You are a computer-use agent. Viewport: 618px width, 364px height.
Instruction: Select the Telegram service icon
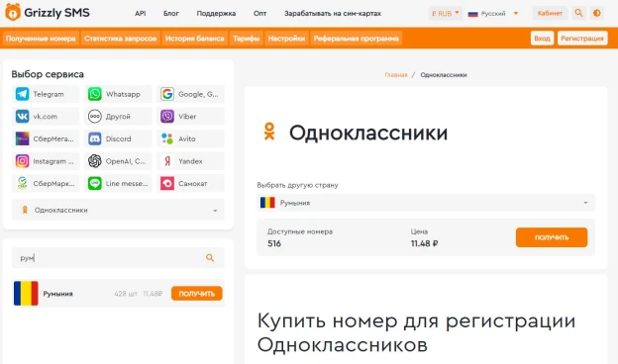tap(22, 94)
